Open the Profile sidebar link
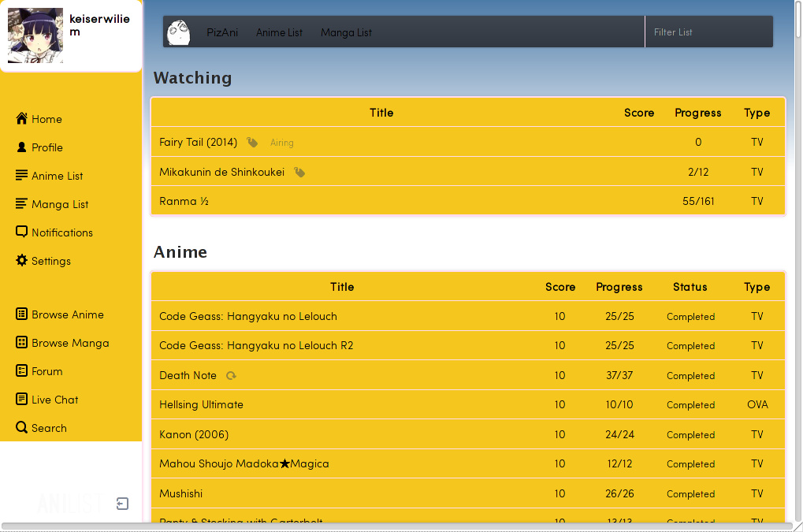 tap(47, 147)
